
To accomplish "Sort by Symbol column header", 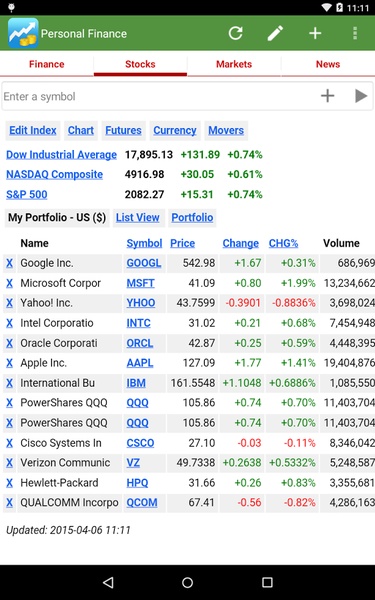I will 145,243.
